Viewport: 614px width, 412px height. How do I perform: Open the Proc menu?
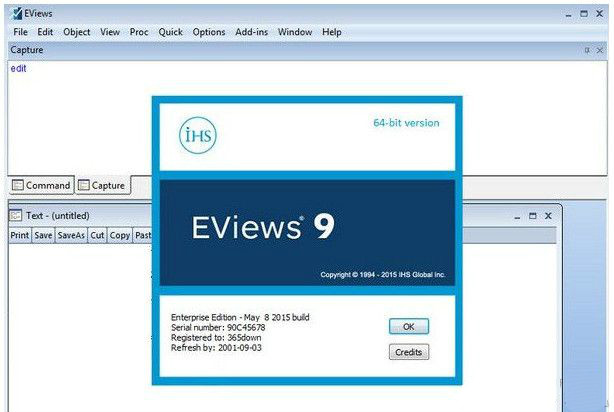point(139,32)
